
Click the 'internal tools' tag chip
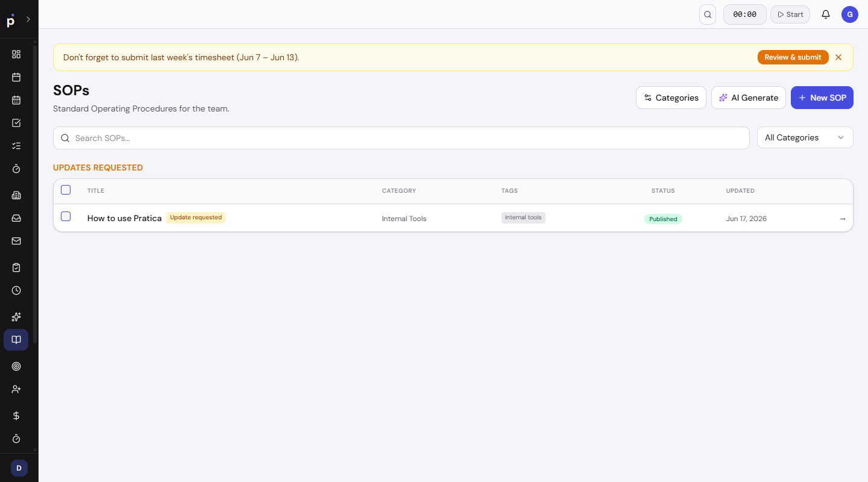point(523,218)
